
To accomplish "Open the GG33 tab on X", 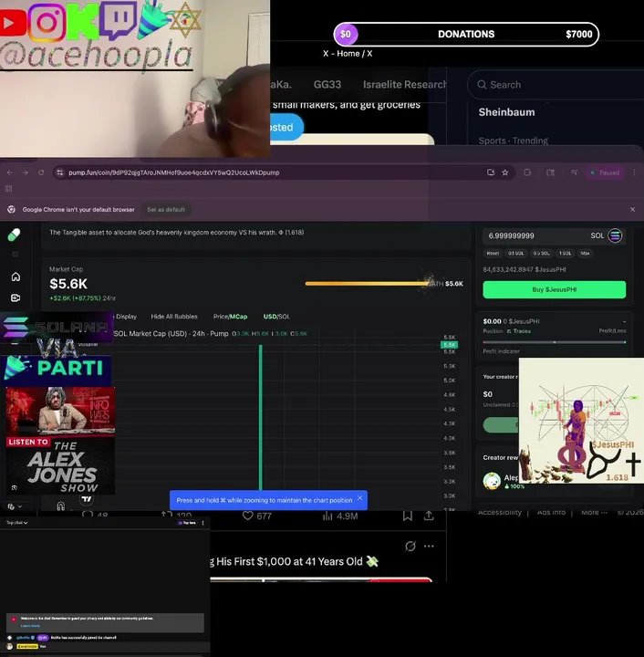I will click(x=327, y=85).
